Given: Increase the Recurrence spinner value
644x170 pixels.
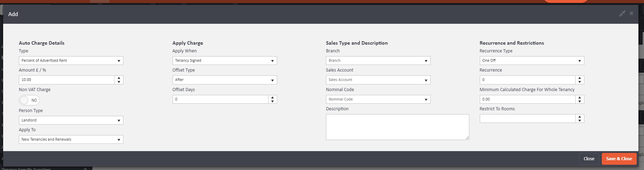Looking at the screenshot, I should tap(579, 78).
